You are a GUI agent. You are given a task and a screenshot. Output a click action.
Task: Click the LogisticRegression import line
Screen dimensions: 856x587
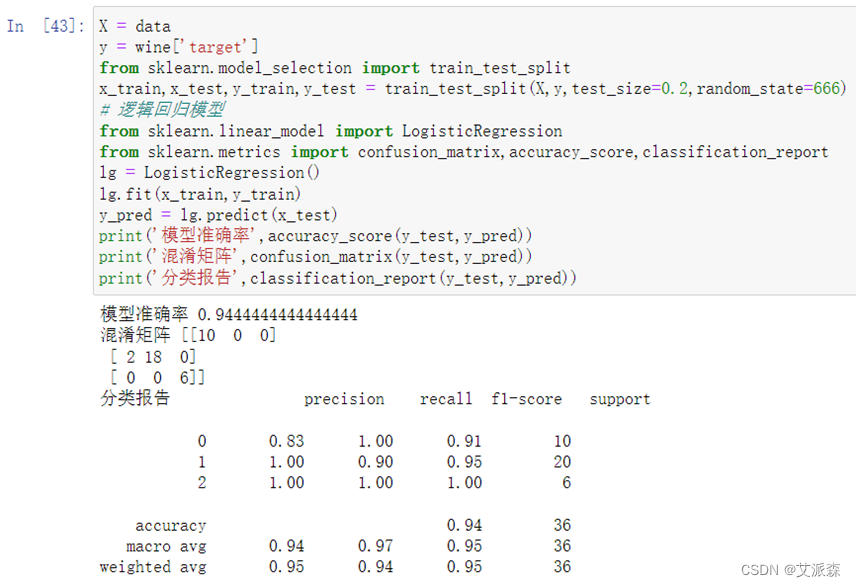click(x=331, y=131)
